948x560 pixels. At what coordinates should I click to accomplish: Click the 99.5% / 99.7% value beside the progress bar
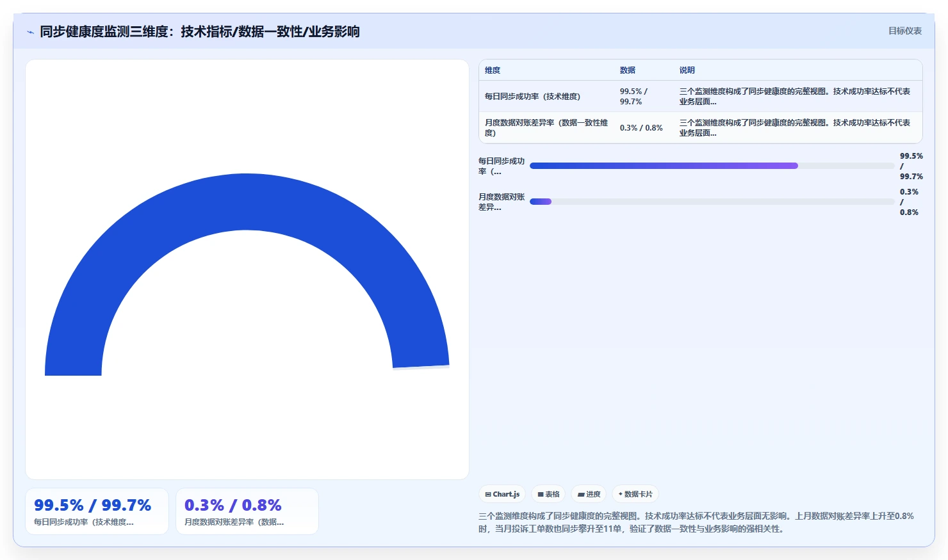coord(911,166)
